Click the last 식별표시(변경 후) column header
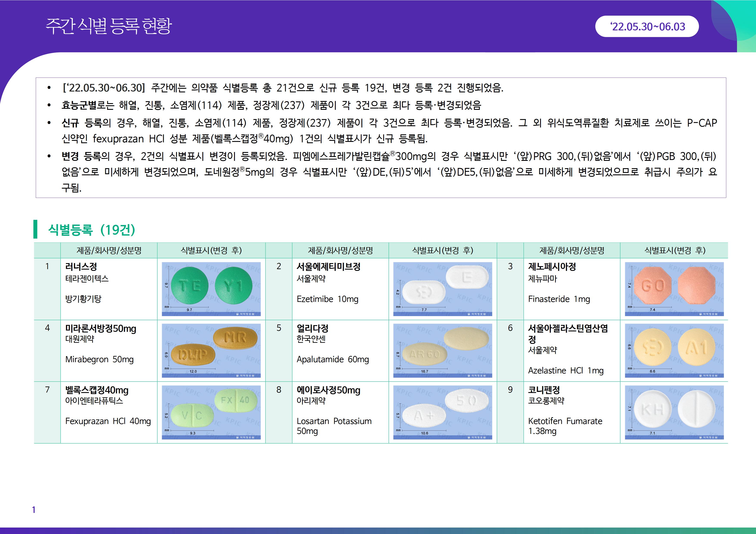Viewport: 756px width, 534px height. (674, 250)
